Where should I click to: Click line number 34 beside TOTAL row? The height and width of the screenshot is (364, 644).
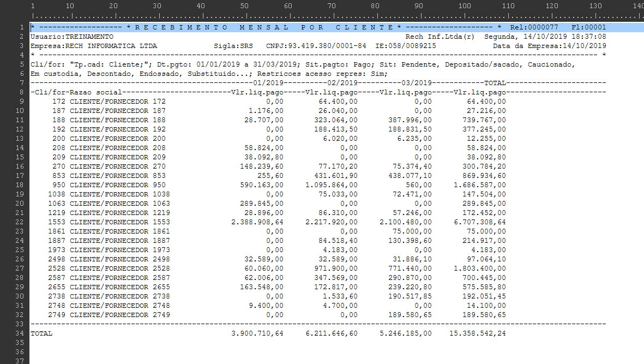click(20, 333)
